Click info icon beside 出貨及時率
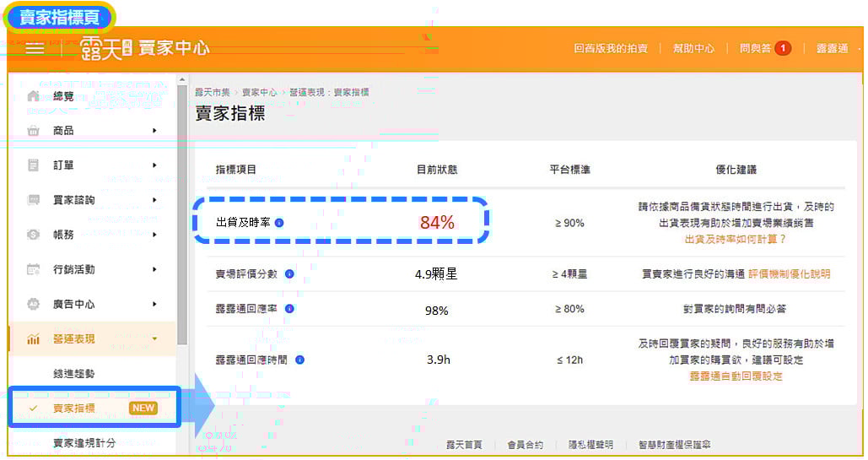 point(279,223)
